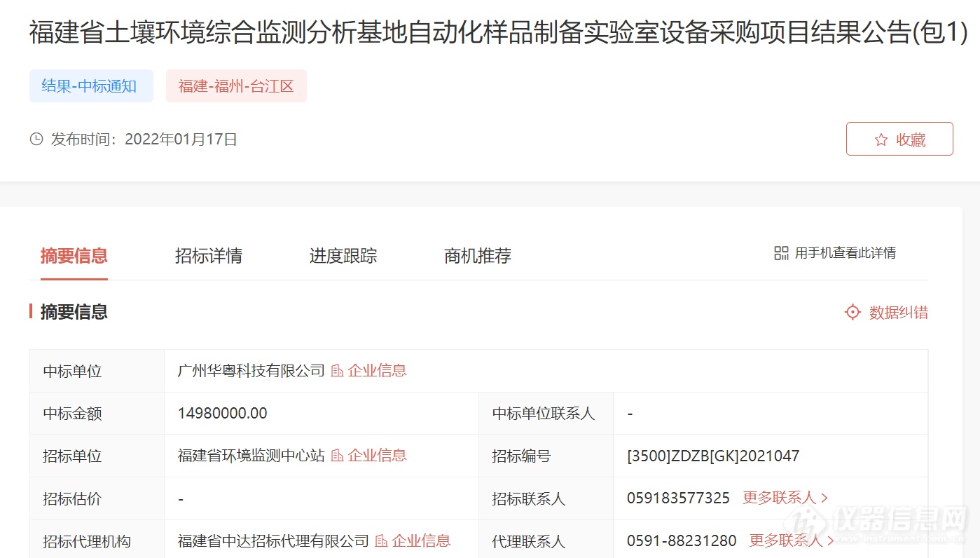Click tendering unit 福建省环境监测中心站
This screenshot has width=980, height=558.
pyautogui.click(x=251, y=456)
